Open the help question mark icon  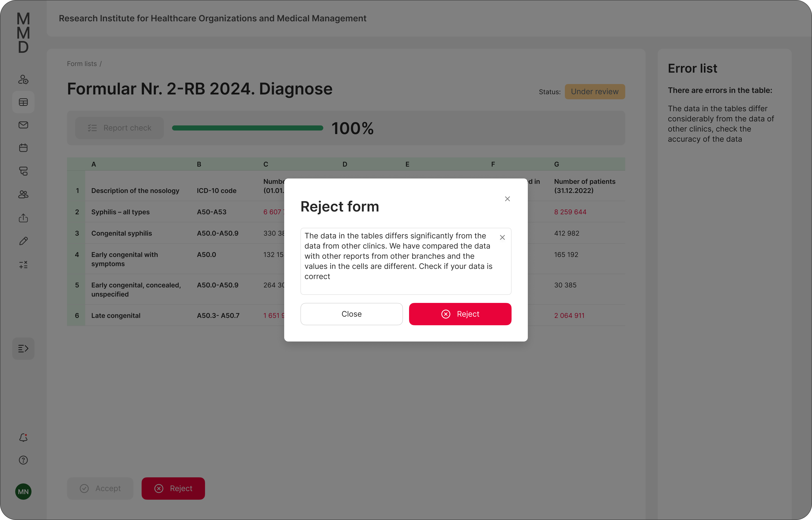(23, 460)
